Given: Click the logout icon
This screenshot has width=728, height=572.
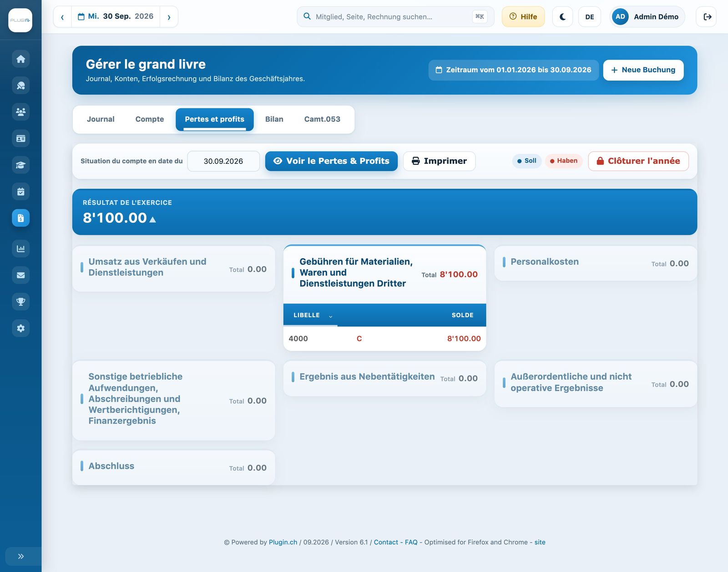Looking at the screenshot, I should click(707, 17).
